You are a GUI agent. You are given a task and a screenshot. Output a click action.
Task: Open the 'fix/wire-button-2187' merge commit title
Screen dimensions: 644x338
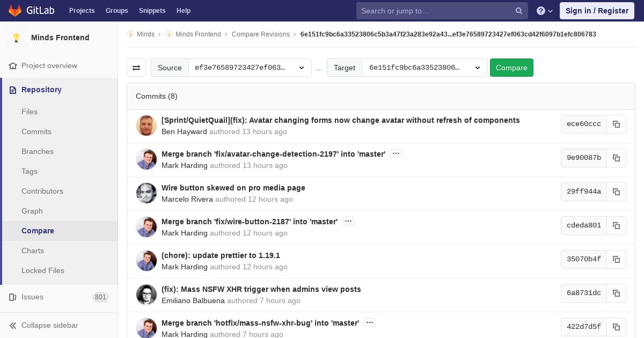click(250, 222)
